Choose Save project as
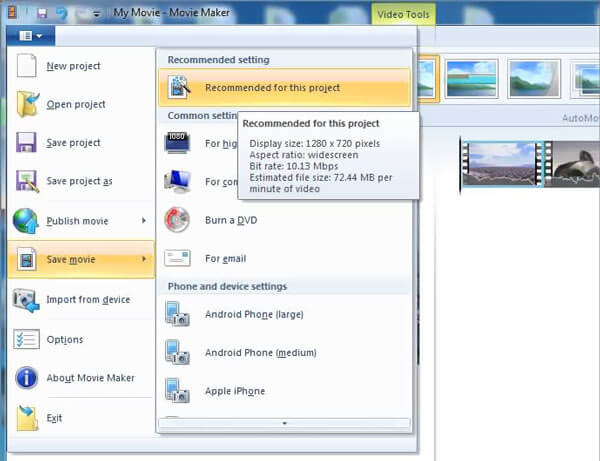 81,181
